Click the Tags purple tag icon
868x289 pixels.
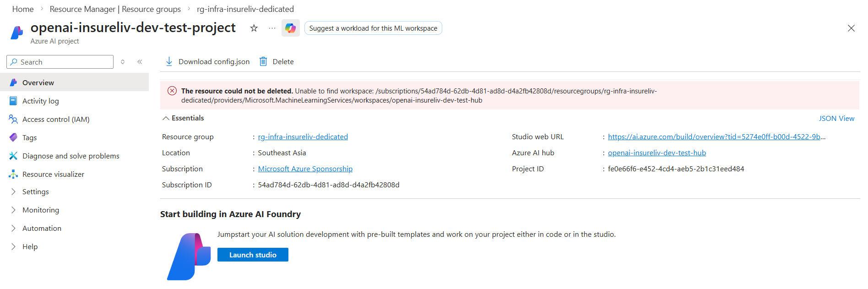(13, 137)
